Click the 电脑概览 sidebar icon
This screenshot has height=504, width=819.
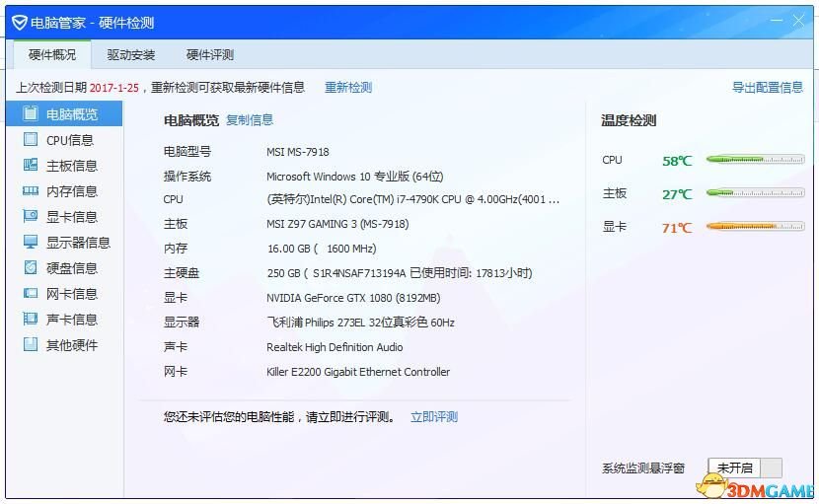31,113
